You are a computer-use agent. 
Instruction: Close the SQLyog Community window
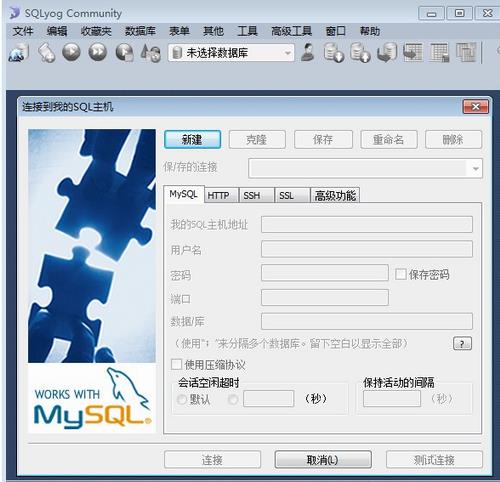tap(487, 13)
